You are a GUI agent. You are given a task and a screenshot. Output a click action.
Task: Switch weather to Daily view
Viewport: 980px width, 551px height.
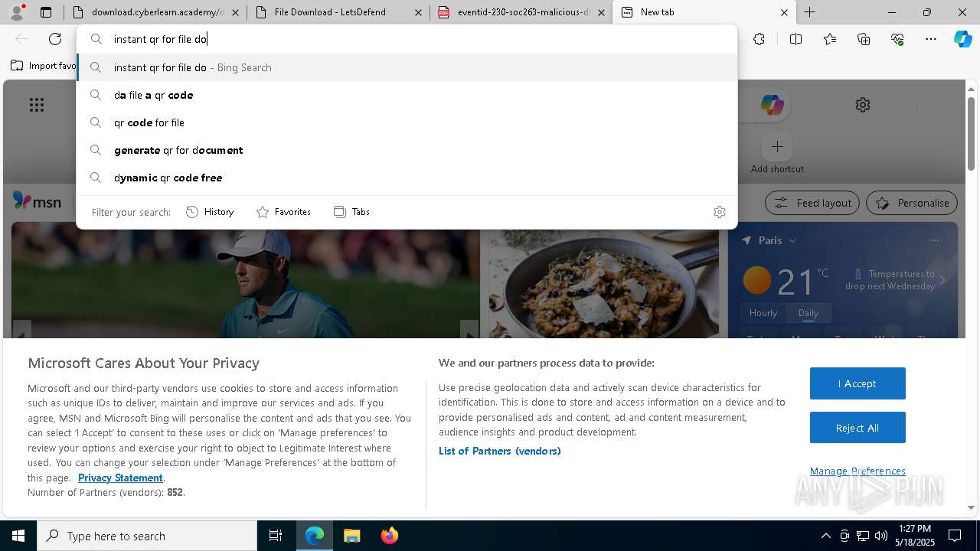coord(808,313)
